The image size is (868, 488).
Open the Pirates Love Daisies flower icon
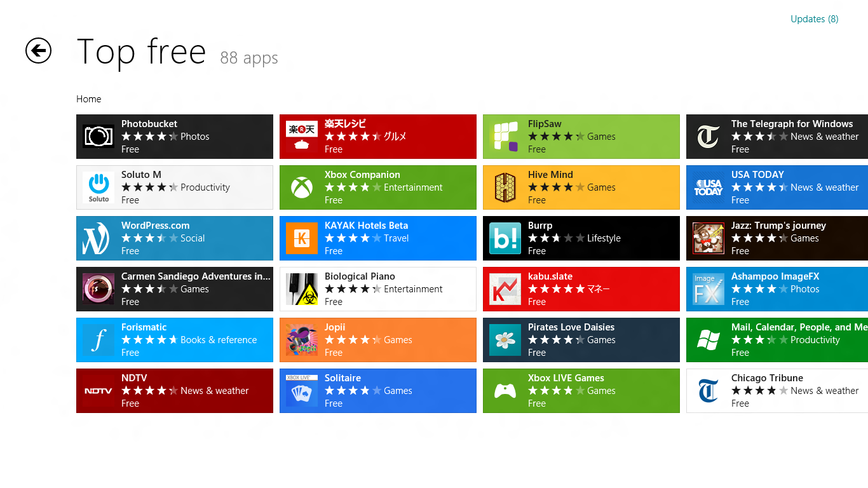[x=505, y=340]
